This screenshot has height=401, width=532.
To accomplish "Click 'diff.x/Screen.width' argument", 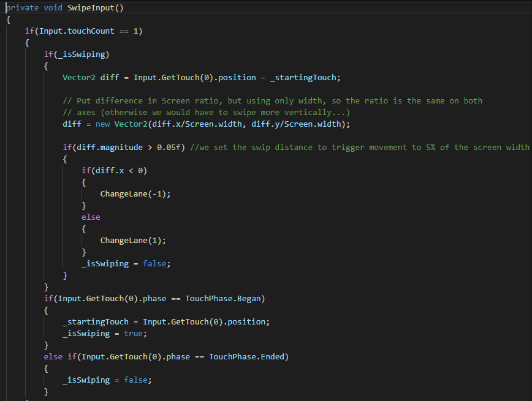I will 197,124.
